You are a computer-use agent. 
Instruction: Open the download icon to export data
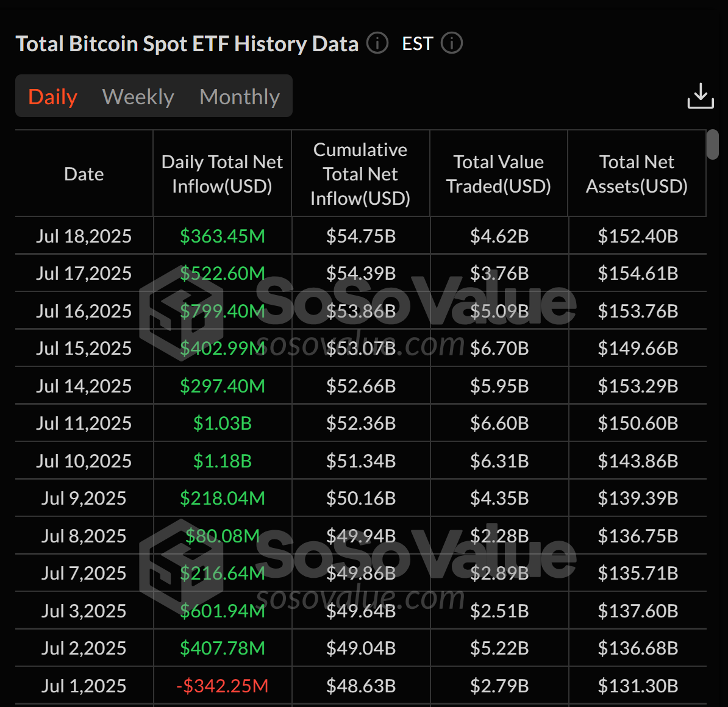(700, 96)
